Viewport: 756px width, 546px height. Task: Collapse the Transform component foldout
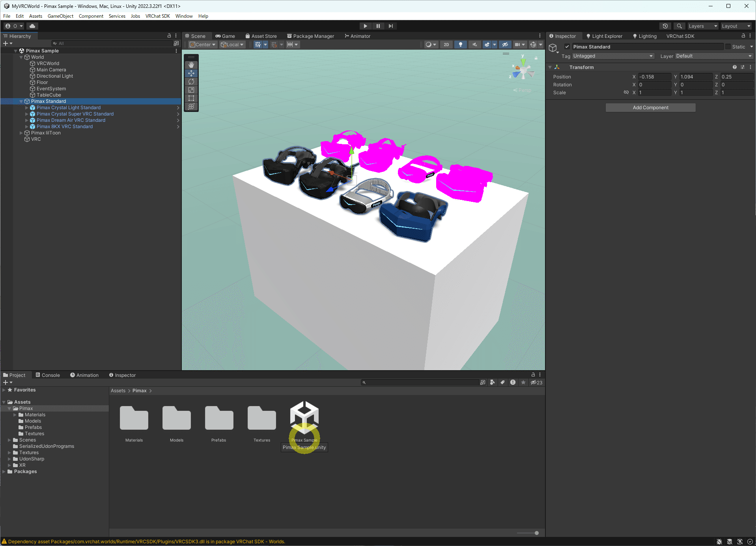pos(550,67)
